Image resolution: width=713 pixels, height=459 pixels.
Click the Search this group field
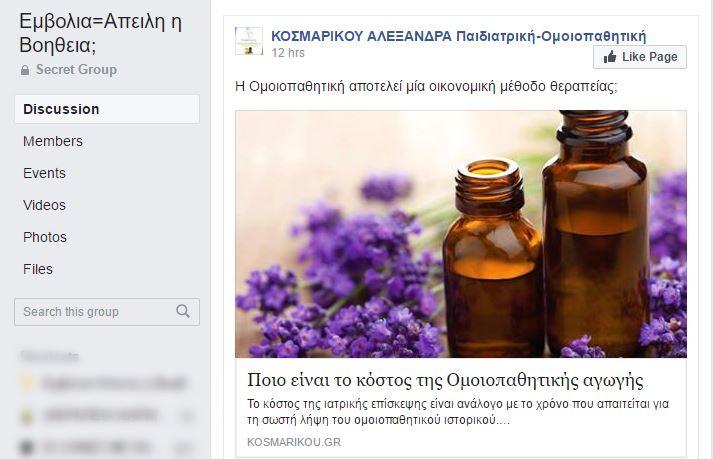click(x=107, y=312)
